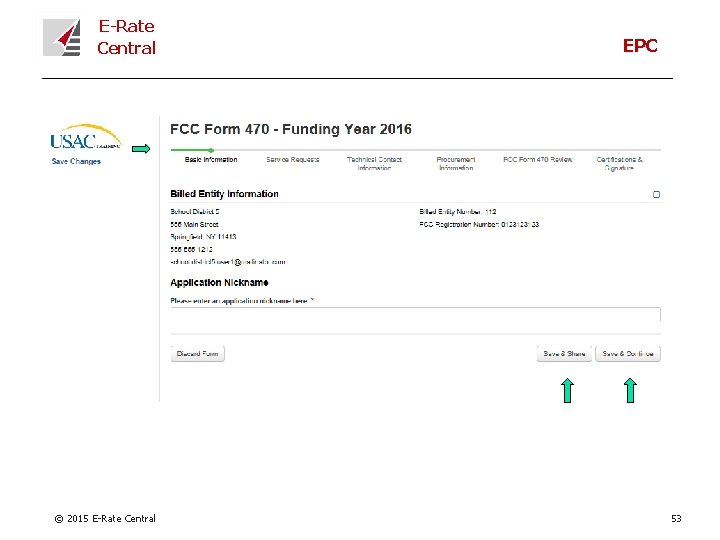Open the Certifications & Signature step

click(619, 163)
